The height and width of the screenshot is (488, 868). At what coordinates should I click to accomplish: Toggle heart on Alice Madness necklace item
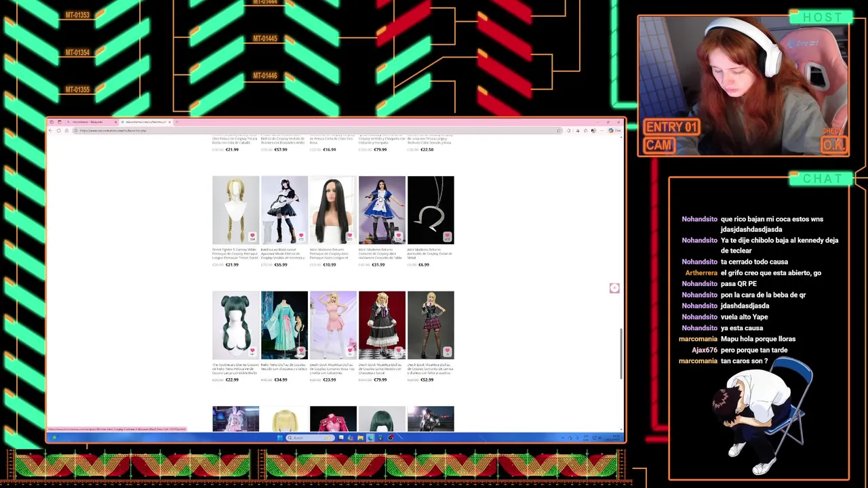(x=448, y=236)
